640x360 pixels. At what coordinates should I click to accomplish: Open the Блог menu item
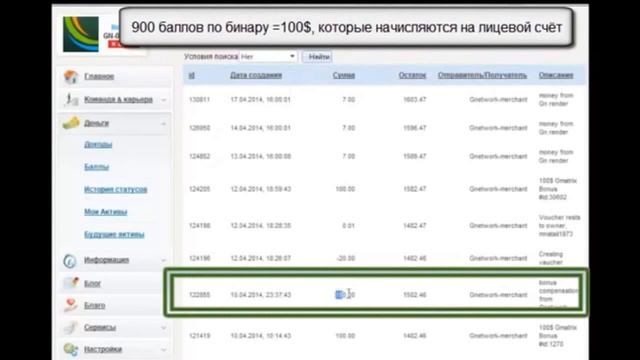(92, 283)
